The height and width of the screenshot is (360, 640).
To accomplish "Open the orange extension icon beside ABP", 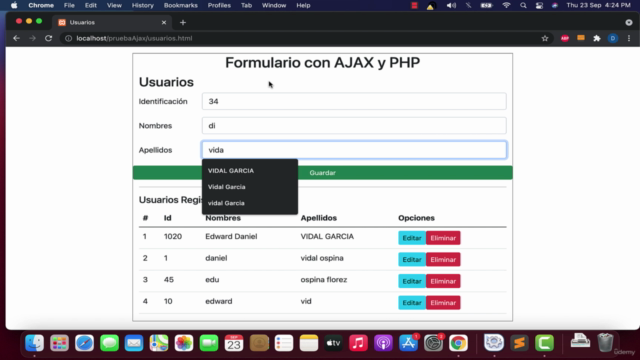I will 581,38.
